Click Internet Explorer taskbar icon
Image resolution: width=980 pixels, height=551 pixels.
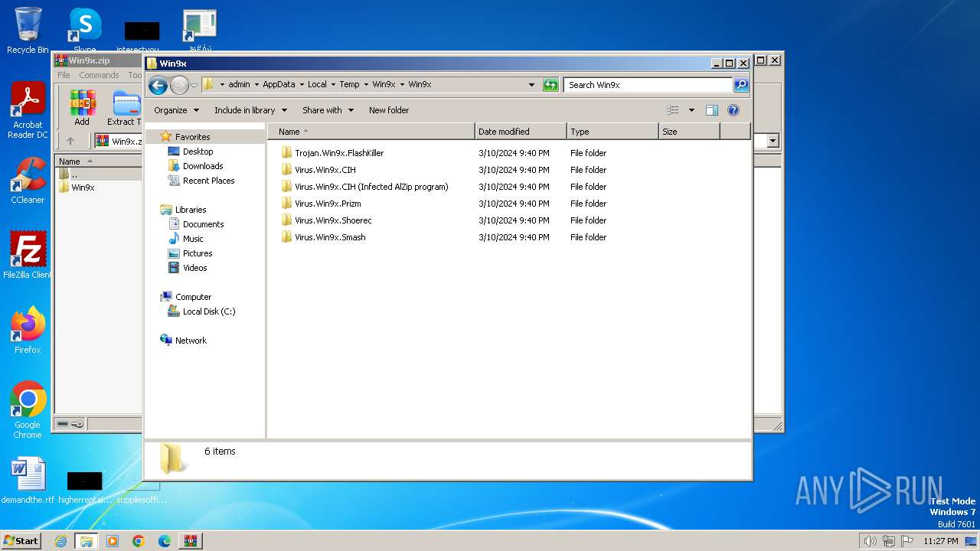[60, 541]
